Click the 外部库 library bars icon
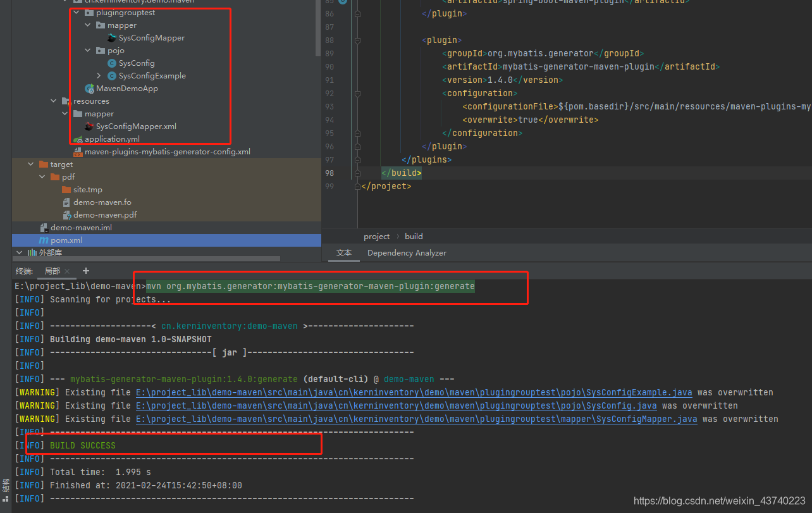This screenshot has width=812, height=513. click(x=32, y=253)
